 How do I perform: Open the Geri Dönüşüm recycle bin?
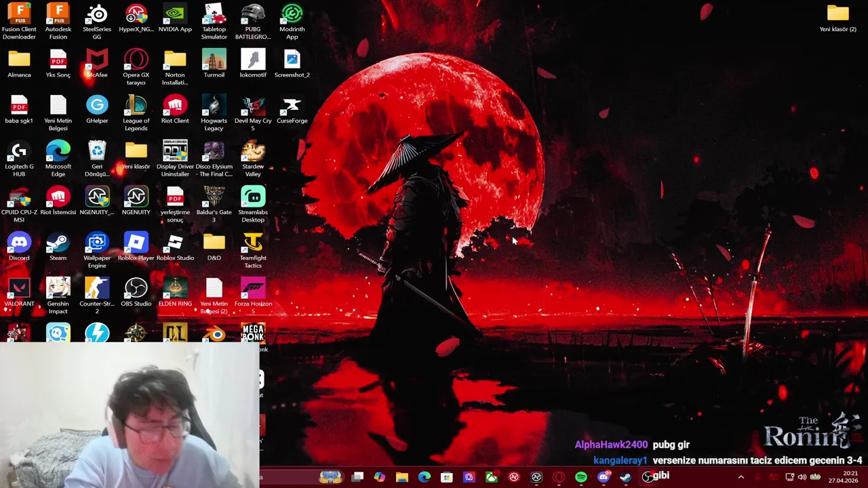point(97,159)
